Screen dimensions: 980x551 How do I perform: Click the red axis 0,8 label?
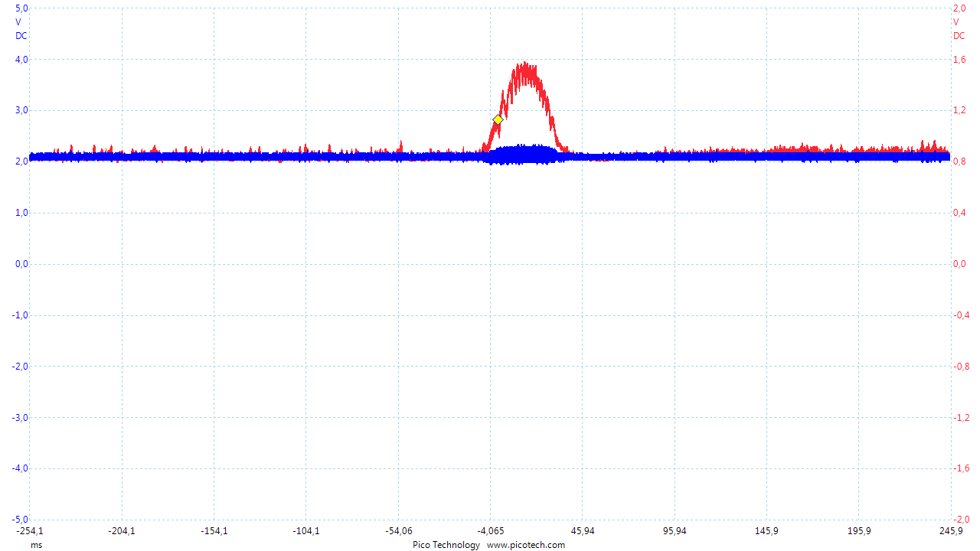[959, 161]
